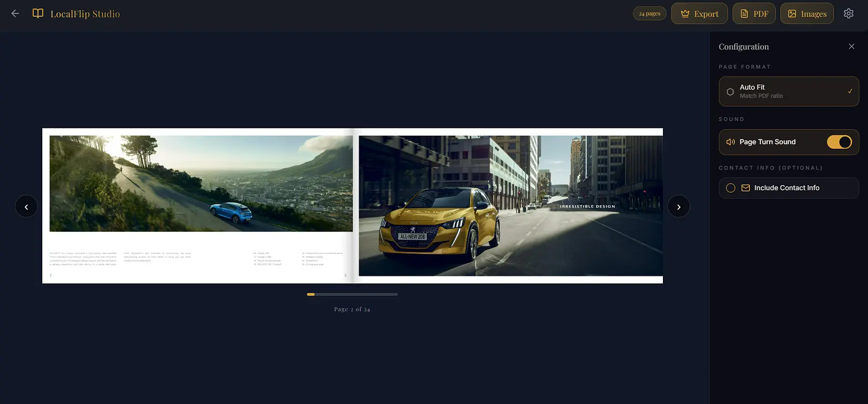Click the picture icon on Images
The image size is (868, 404).
pyautogui.click(x=792, y=14)
